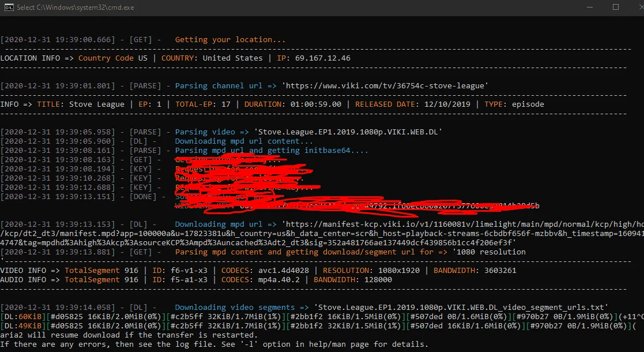Viewport: 644px width, 352px height.
Task: Click the timestamp '2020-12-31 19:39:00.666'
Action: point(58,40)
